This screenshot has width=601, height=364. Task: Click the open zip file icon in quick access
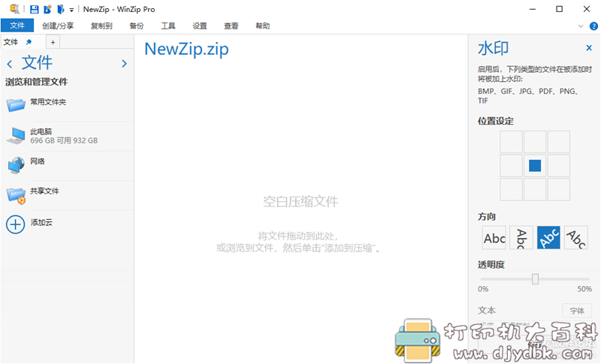click(x=61, y=9)
